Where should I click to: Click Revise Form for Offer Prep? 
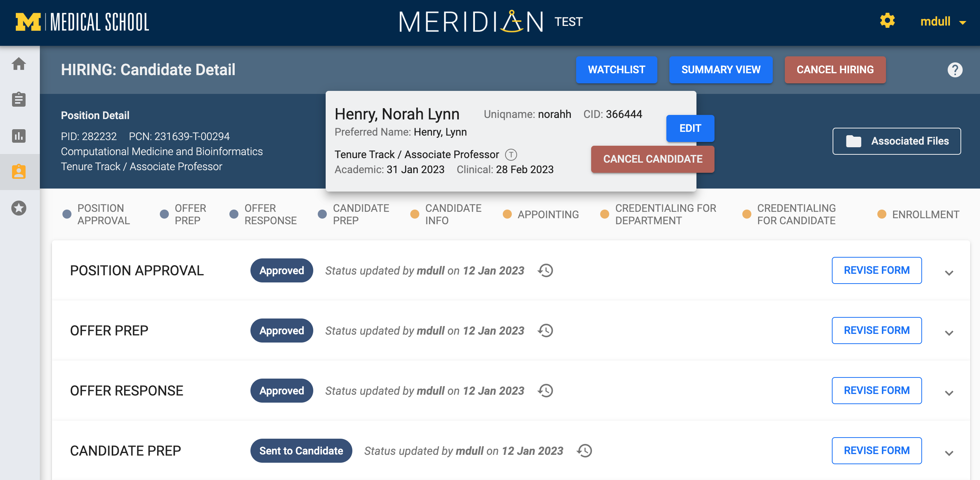876,330
